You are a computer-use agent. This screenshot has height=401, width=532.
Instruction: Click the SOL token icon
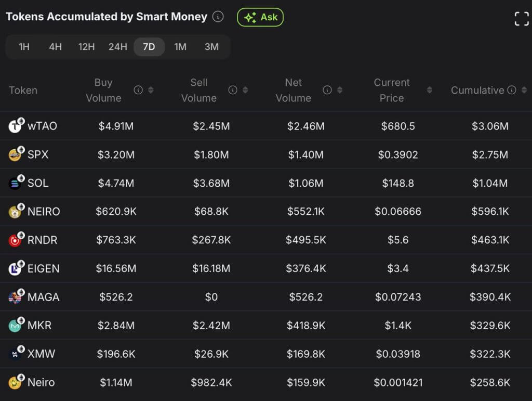(16, 183)
